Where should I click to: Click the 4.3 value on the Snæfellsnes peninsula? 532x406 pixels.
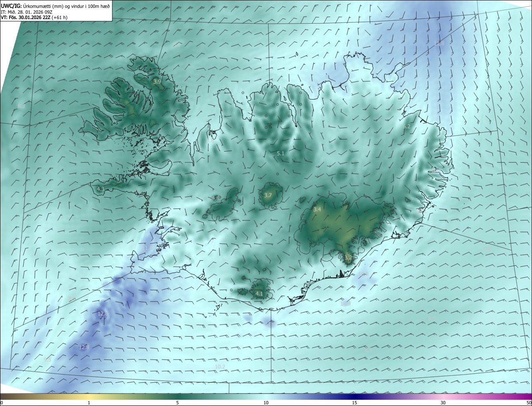101,189
